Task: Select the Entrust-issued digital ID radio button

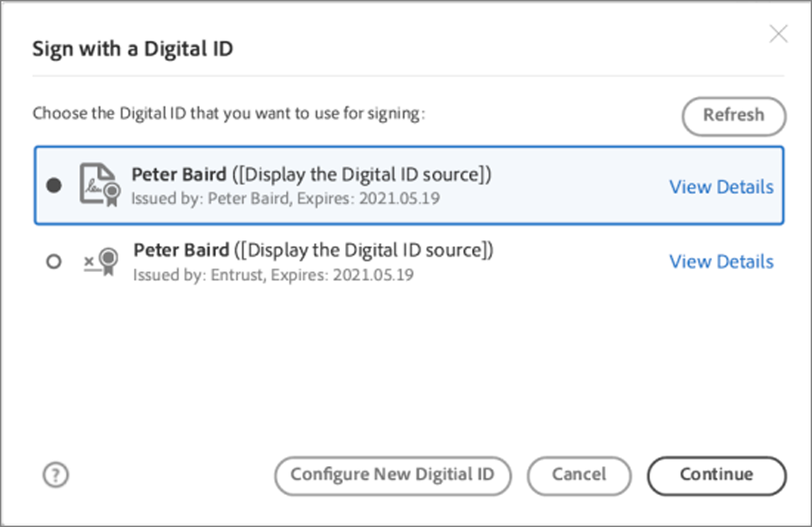Action: [55, 261]
